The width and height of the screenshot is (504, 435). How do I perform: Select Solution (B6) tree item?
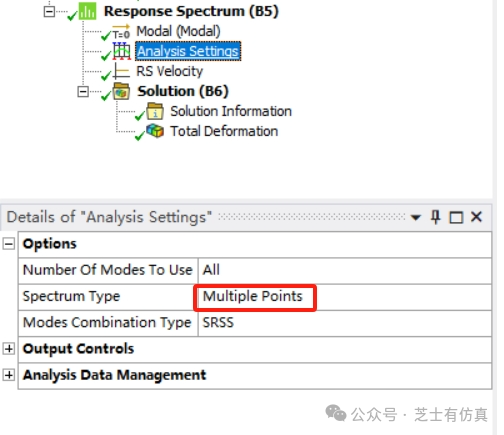tap(183, 91)
